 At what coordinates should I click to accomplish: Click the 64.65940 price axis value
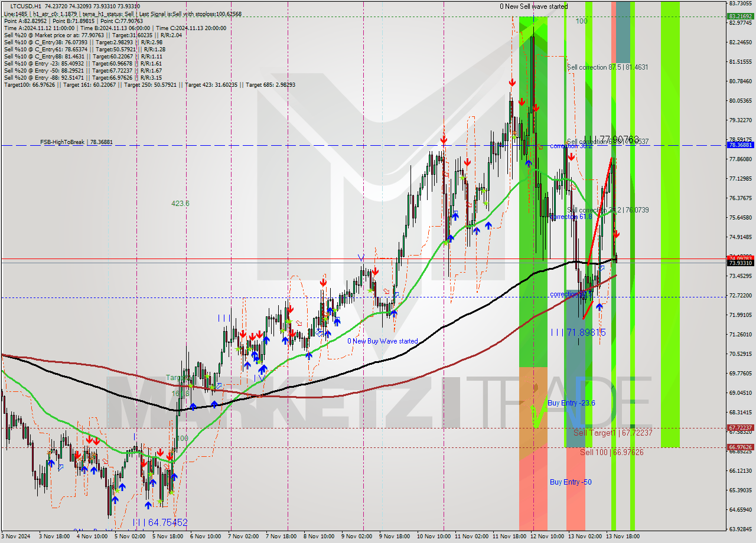pos(740,509)
